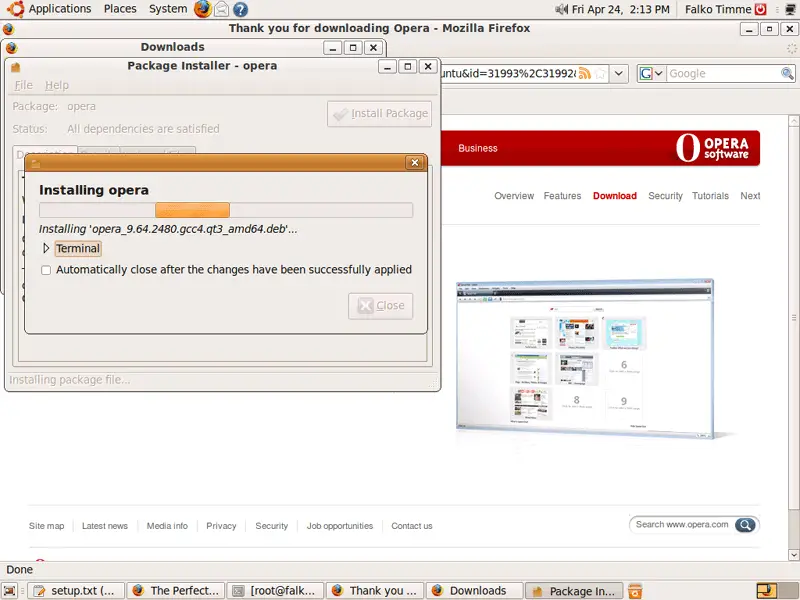The image size is (800, 600).
Task: Click the Opera browser screenshot thumbnail
Action: pyautogui.click(x=585, y=359)
